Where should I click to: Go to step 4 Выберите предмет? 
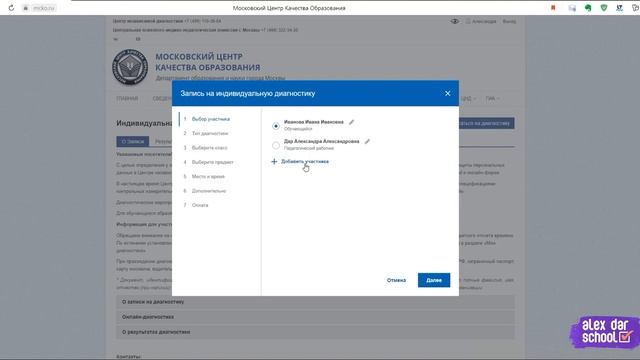coord(213,162)
